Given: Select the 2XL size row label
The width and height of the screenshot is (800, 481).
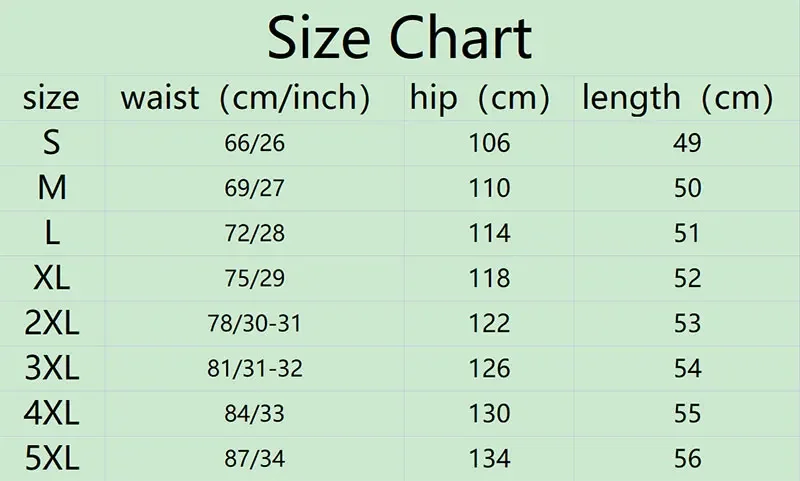Looking at the screenshot, I should [51, 323].
